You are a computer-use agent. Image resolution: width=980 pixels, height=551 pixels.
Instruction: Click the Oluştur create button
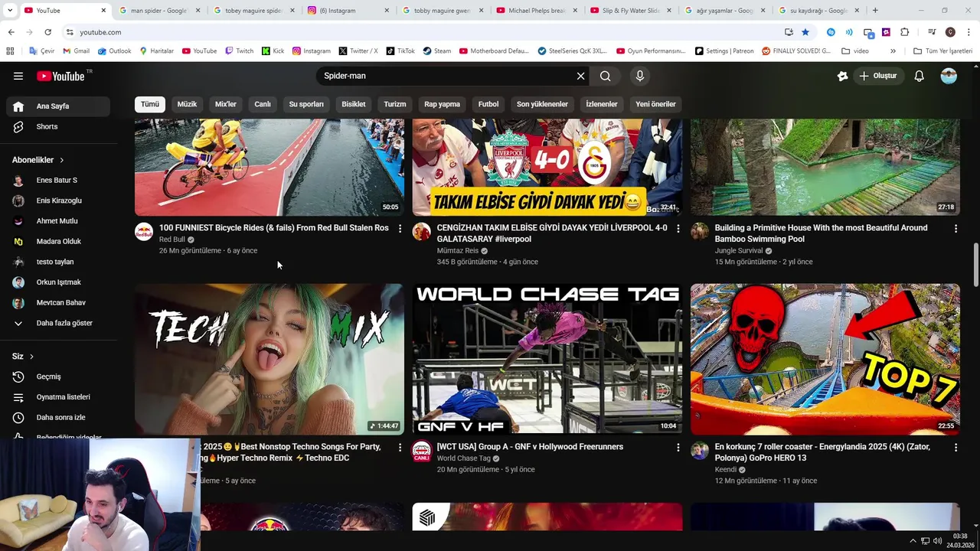878,76
